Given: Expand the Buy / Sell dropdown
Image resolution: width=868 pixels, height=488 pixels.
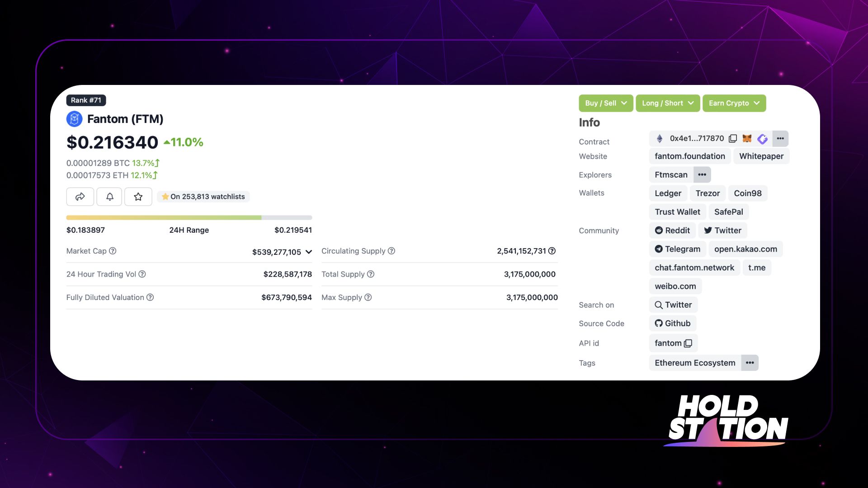Looking at the screenshot, I should (x=604, y=103).
